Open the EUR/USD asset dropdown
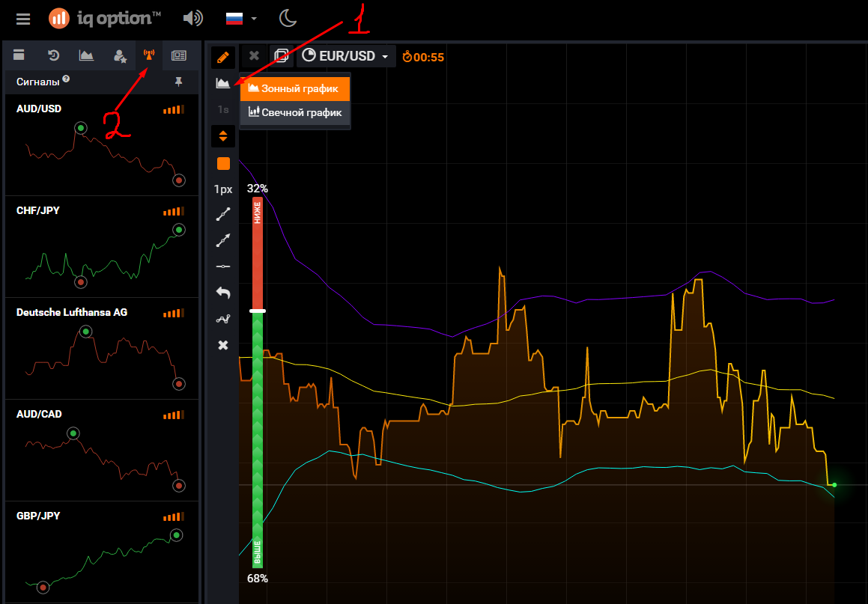 tap(346, 56)
